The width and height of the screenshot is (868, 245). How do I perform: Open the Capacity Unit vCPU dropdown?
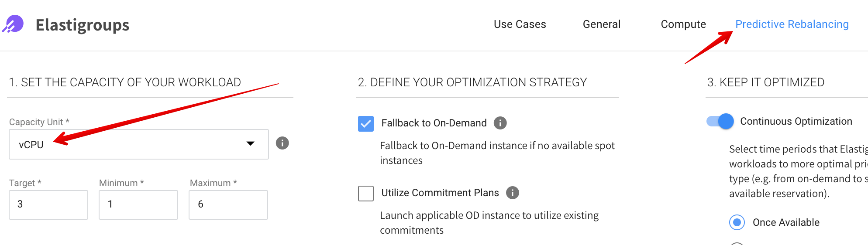131,144
